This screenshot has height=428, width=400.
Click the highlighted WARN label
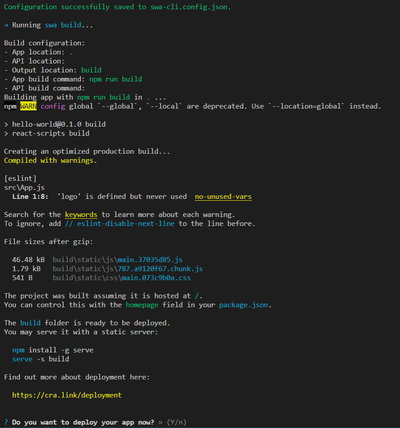[28, 106]
